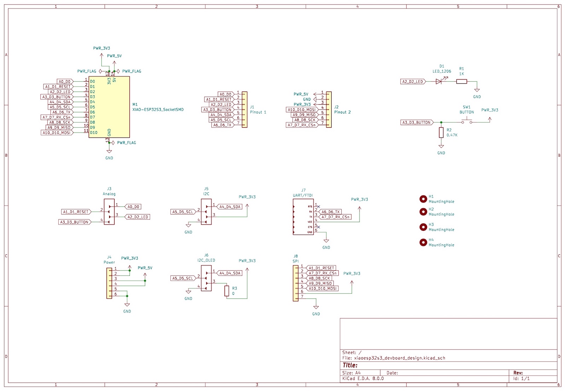The image size is (565, 392).
Task: Select the A6_D6_TX label on J1 pin 7
Action: [x=223, y=125]
